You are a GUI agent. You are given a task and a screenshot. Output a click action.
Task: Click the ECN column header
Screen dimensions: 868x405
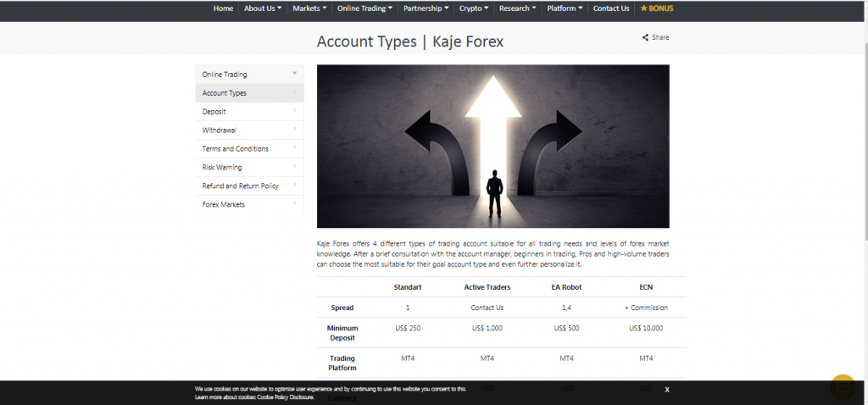[x=645, y=287]
